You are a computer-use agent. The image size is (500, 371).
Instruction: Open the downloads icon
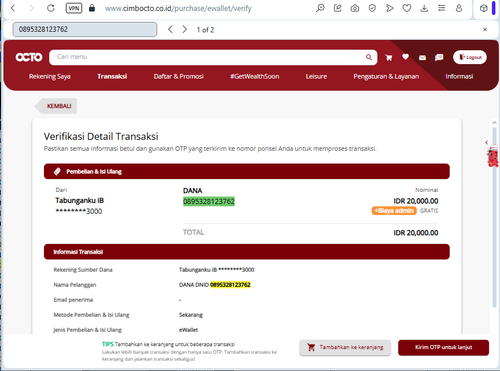point(424,8)
